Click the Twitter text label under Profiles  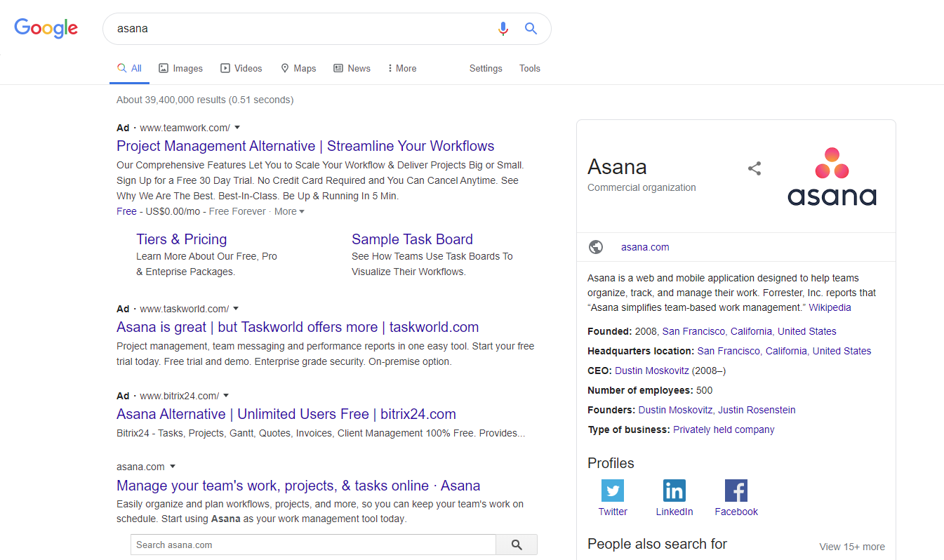tap(613, 512)
